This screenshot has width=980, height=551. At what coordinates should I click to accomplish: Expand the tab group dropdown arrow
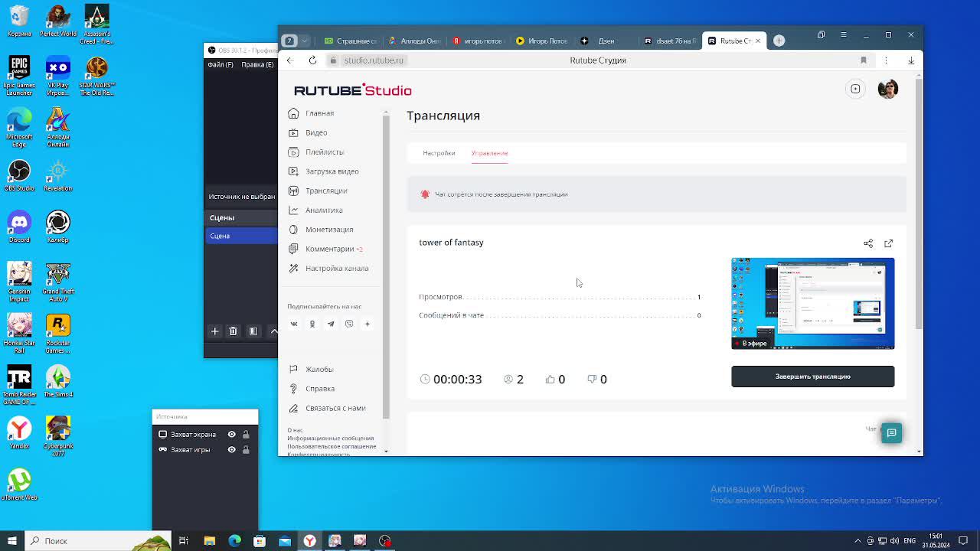pos(305,41)
